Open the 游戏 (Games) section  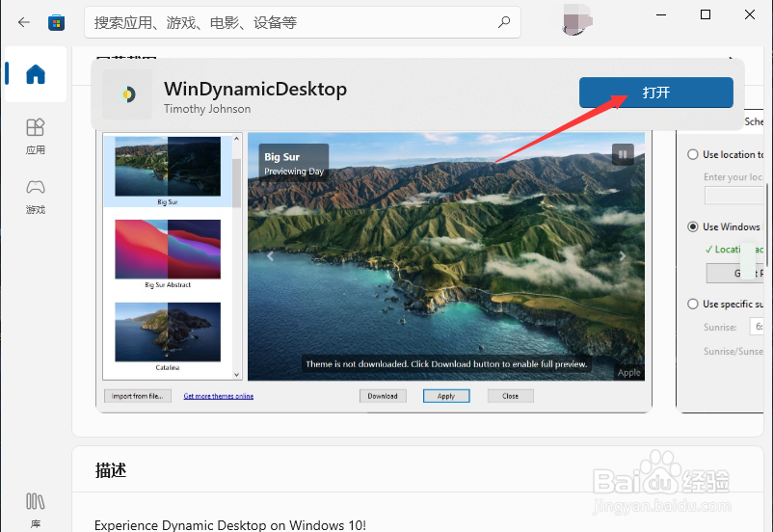pyautogui.click(x=36, y=197)
